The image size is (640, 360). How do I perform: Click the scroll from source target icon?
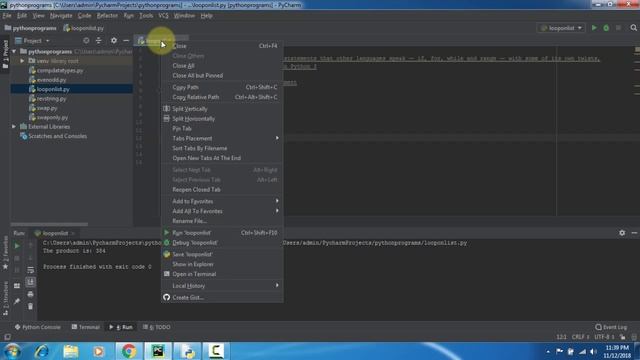tap(86, 40)
